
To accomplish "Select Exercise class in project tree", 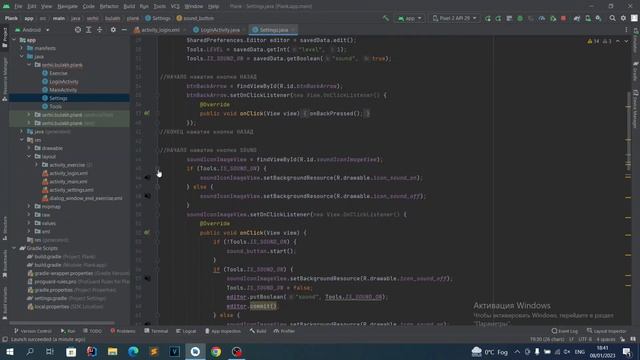I will 58,73.
